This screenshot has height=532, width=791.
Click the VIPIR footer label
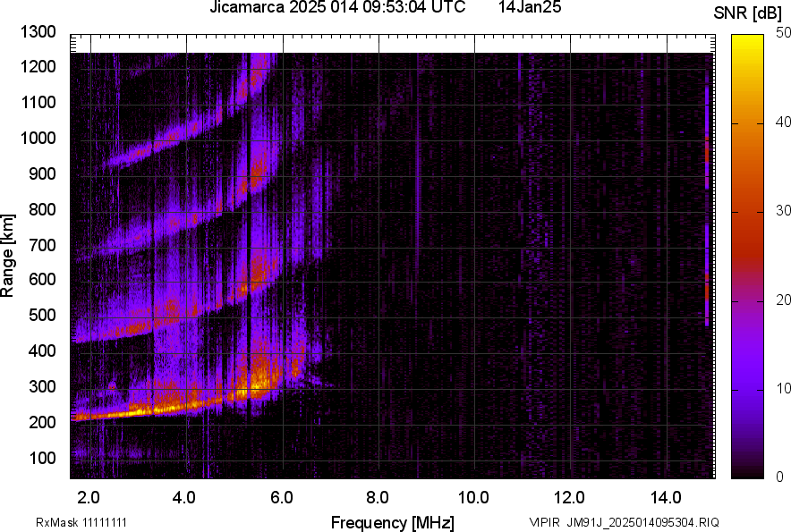(x=544, y=522)
